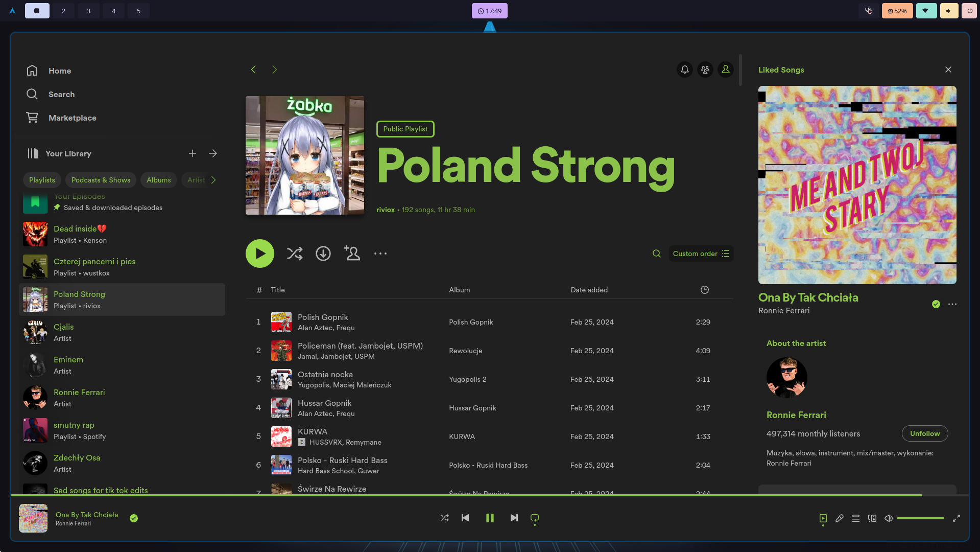Open the riviox profile link
980x552 pixels.
pos(386,210)
